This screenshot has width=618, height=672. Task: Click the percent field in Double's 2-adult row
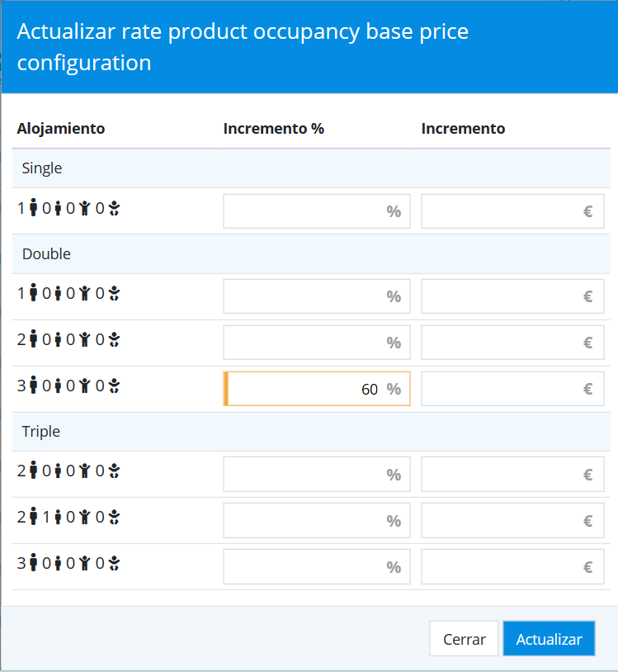(305, 343)
